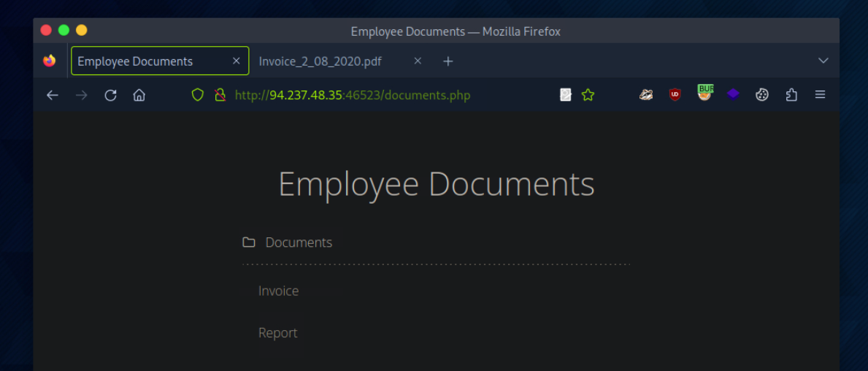The image size is (868, 371).
Task: Close the Invoice_2_08_2020.pdf tab
Action: 418,61
